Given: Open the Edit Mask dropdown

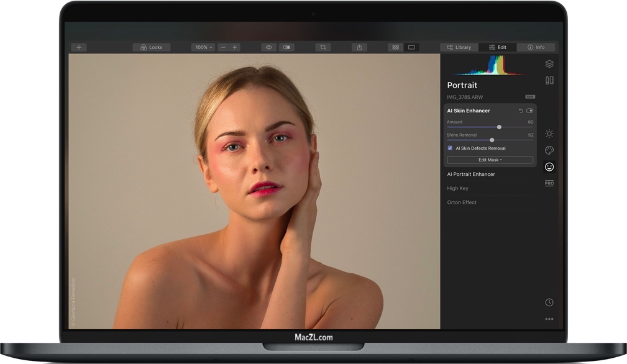Looking at the screenshot, I should (490, 160).
